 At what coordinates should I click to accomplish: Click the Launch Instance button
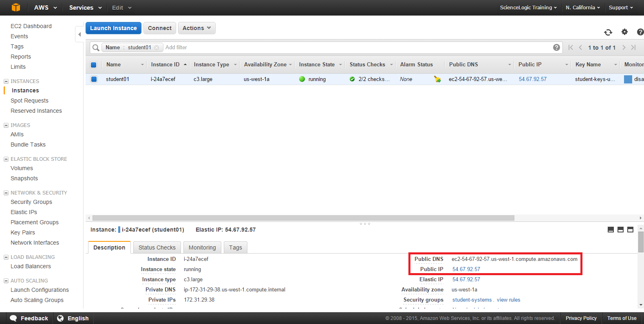coord(113,28)
